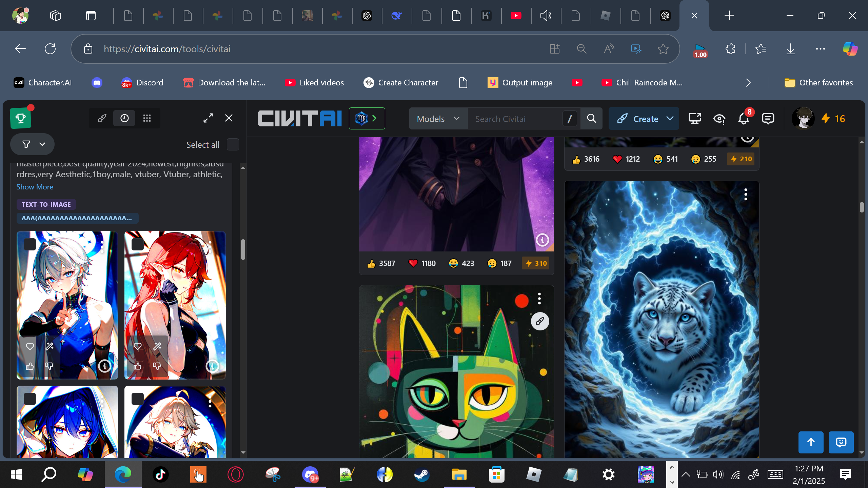868x488 pixels.
Task: Click the remix brush icon on cat image
Action: pyautogui.click(x=540, y=321)
